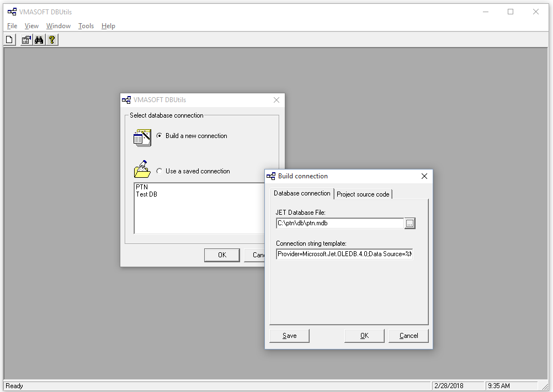Click the VMASOFT DBUtils main window app icon

click(12, 12)
